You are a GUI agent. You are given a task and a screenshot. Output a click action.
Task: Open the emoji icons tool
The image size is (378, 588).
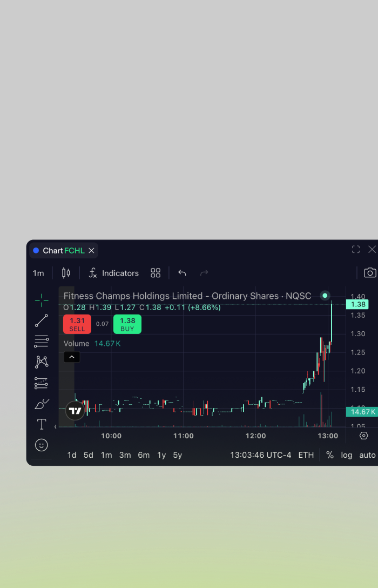point(42,445)
